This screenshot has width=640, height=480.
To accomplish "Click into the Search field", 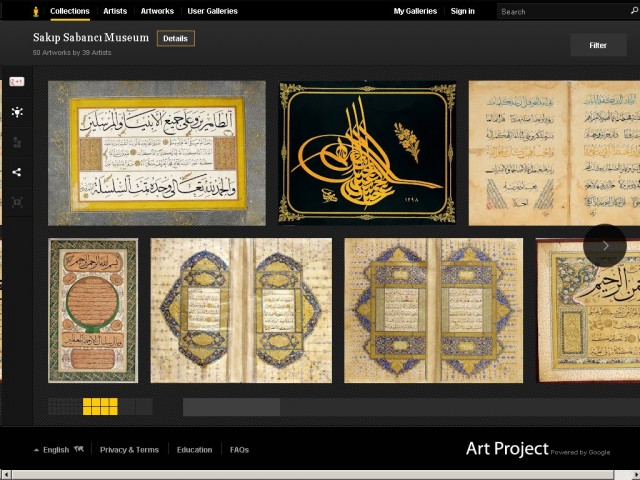I will pyautogui.click(x=563, y=11).
